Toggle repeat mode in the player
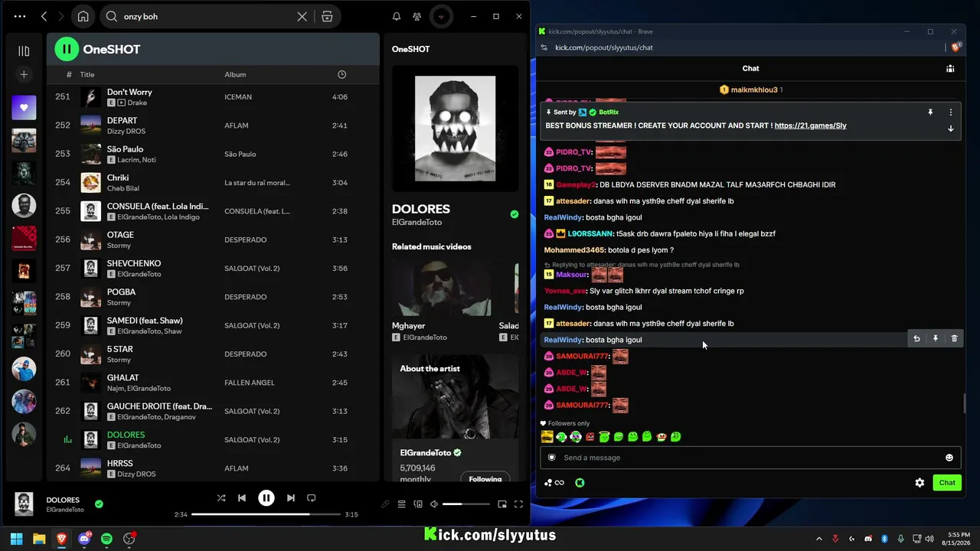The width and height of the screenshot is (980, 551). pyautogui.click(x=312, y=498)
